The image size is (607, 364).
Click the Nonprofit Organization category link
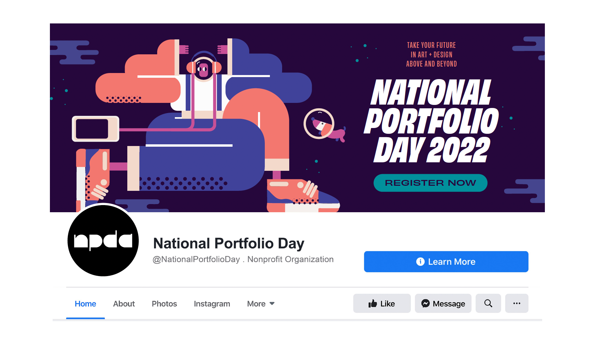pos(290,259)
